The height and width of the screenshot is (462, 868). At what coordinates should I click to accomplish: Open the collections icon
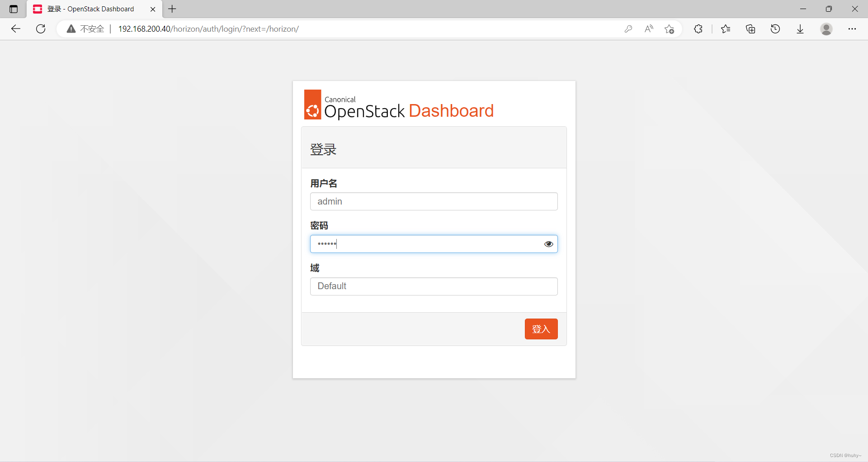(750, 29)
